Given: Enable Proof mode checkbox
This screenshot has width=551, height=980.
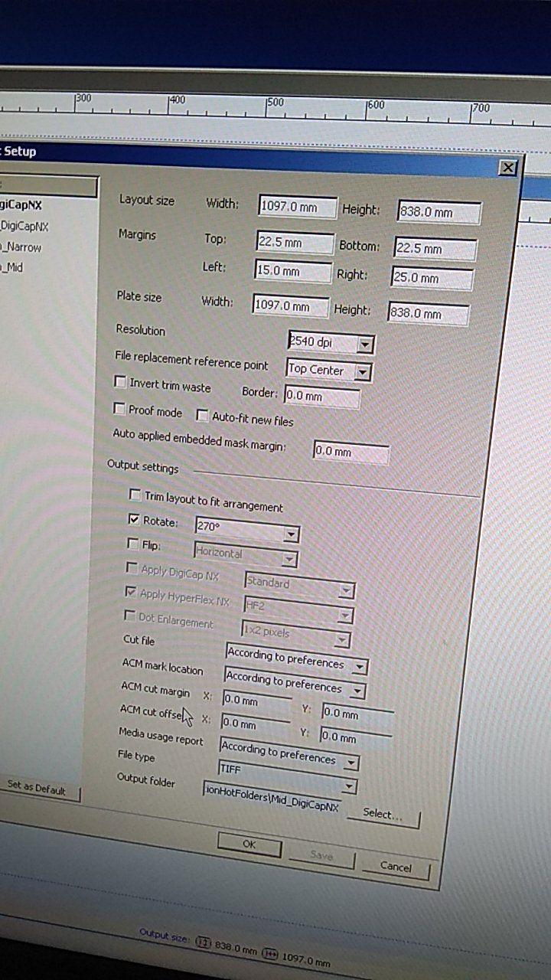Looking at the screenshot, I should pyautogui.click(x=119, y=409).
